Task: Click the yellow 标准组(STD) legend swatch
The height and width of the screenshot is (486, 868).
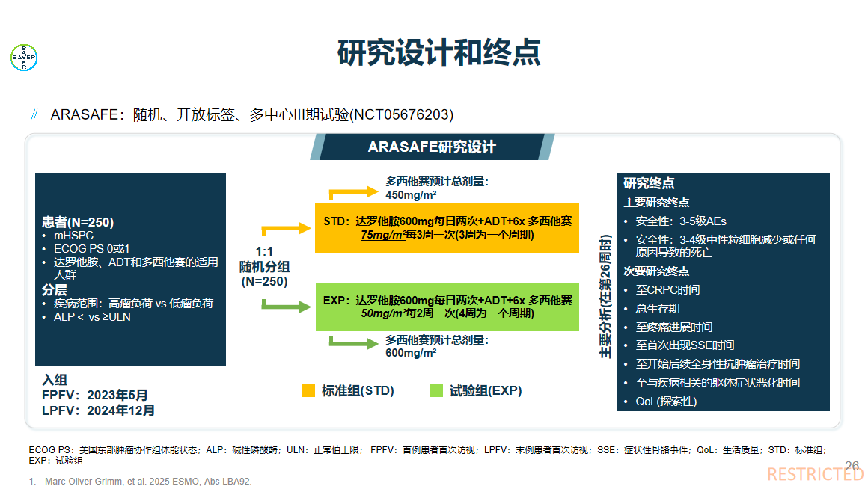Action: (x=308, y=390)
